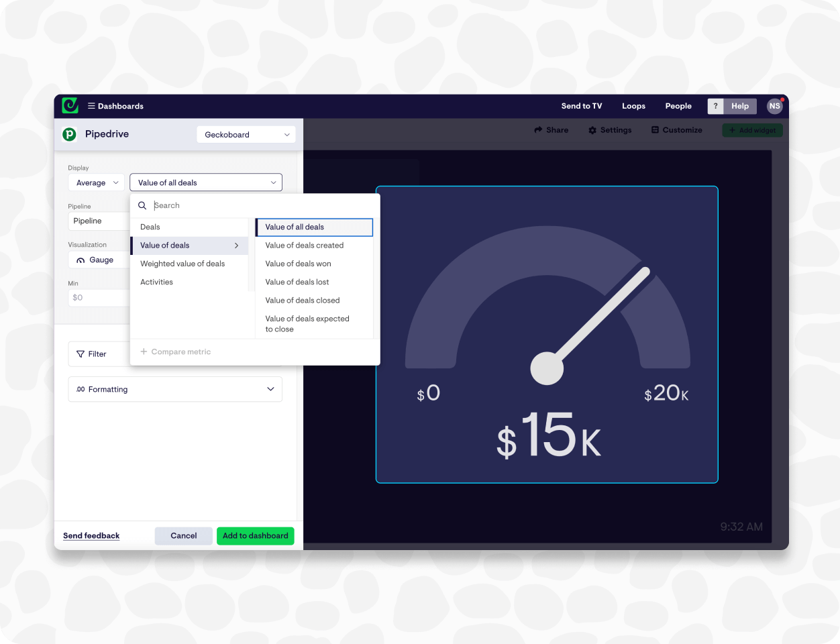Choose Value of all deals option
The height and width of the screenshot is (644, 840).
pyautogui.click(x=314, y=227)
